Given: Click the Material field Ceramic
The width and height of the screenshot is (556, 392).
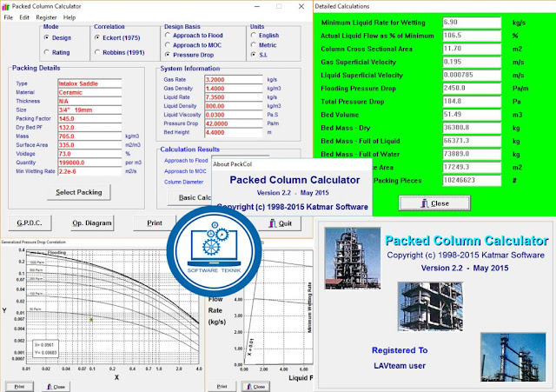Looking at the screenshot, I should 89,93.
